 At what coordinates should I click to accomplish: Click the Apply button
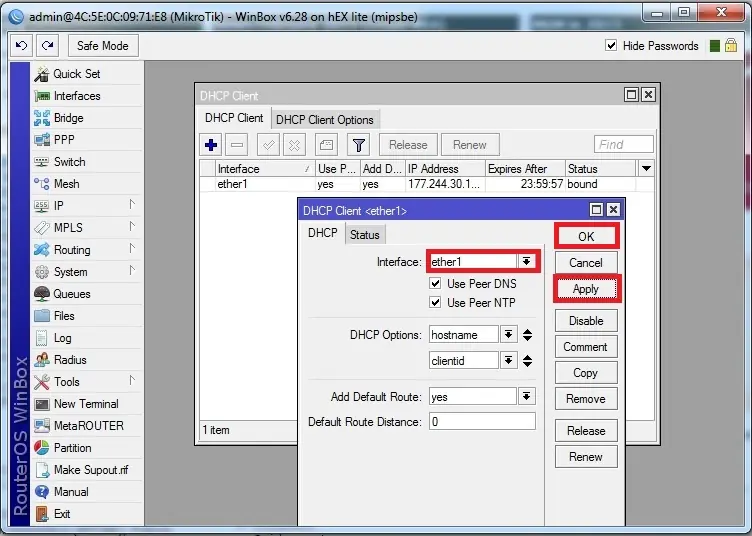[586, 289]
